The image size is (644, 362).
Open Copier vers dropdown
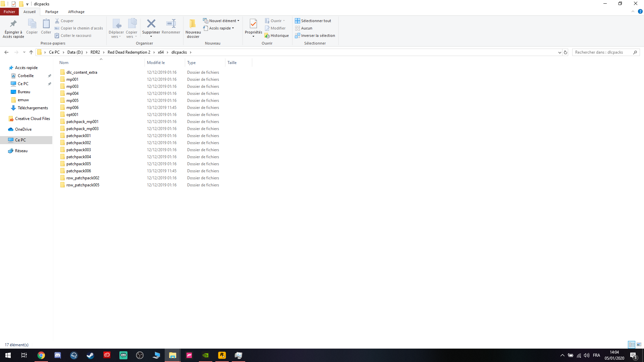tap(131, 35)
